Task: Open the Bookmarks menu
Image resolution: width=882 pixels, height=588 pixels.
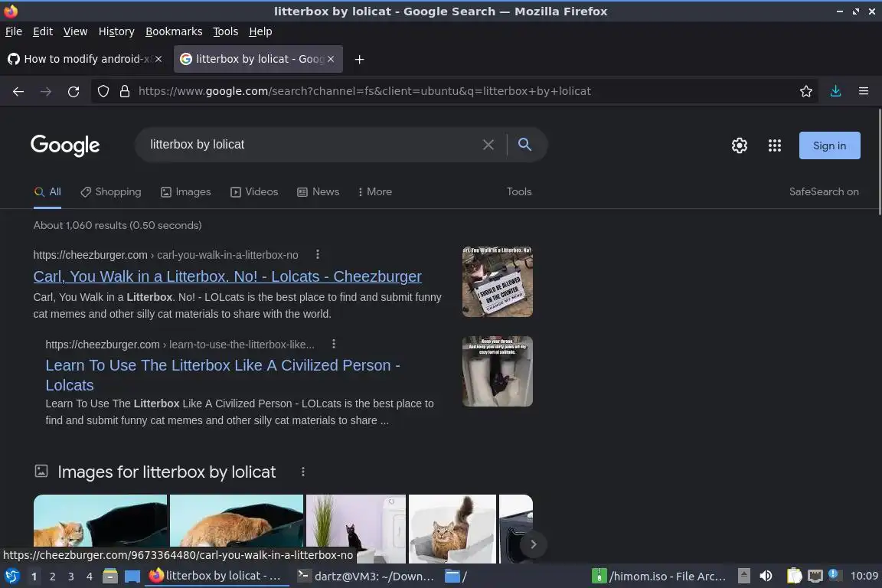Action: [x=174, y=31]
